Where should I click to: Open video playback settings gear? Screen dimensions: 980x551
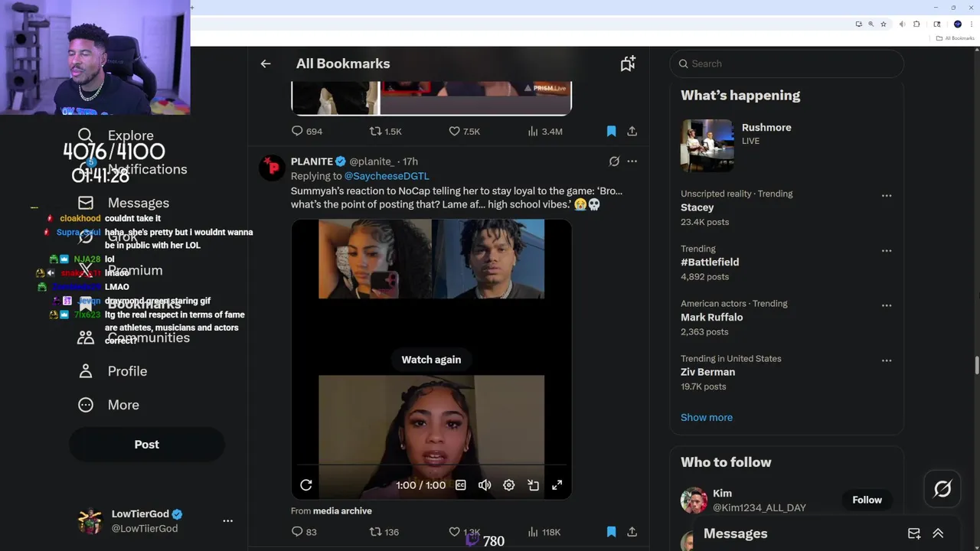coord(509,485)
